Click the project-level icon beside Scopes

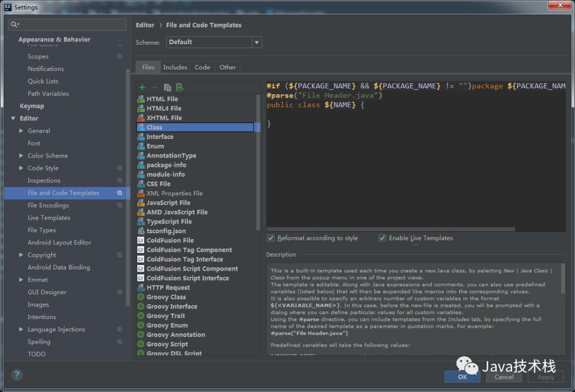(120, 56)
